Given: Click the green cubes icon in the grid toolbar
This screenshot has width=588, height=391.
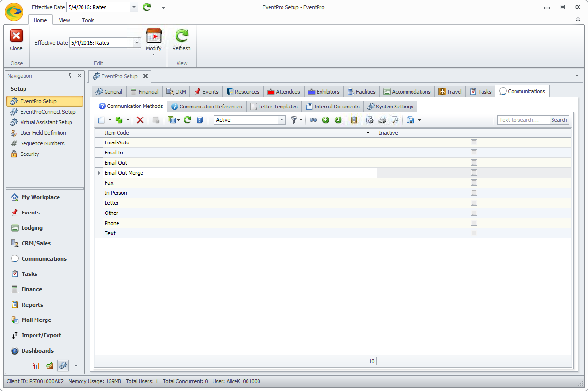Looking at the screenshot, I should click(119, 120).
